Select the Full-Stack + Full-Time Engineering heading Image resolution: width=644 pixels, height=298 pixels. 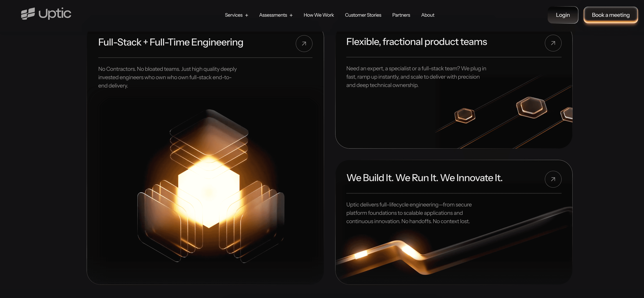pos(170,42)
